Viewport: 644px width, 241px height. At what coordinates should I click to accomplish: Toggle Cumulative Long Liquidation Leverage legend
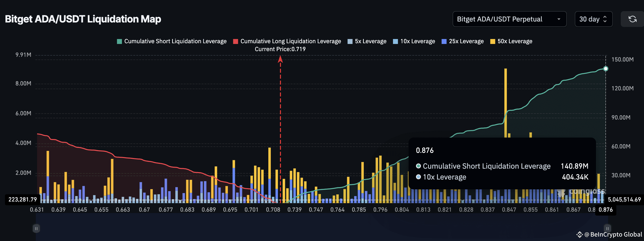point(287,41)
